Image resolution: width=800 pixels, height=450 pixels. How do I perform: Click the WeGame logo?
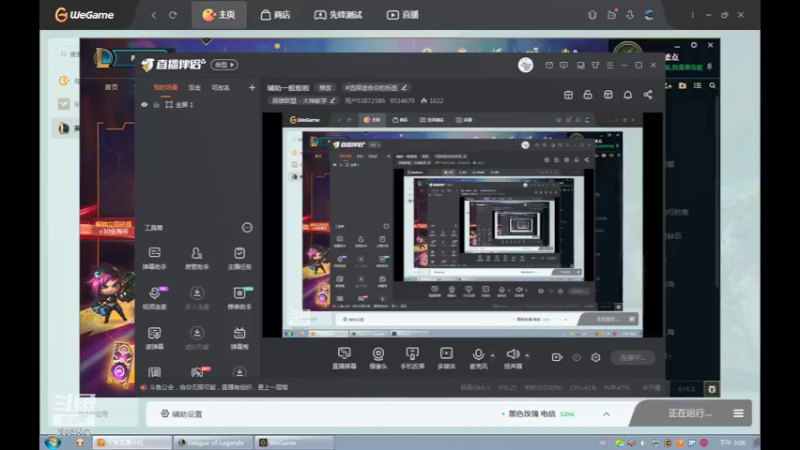84,15
